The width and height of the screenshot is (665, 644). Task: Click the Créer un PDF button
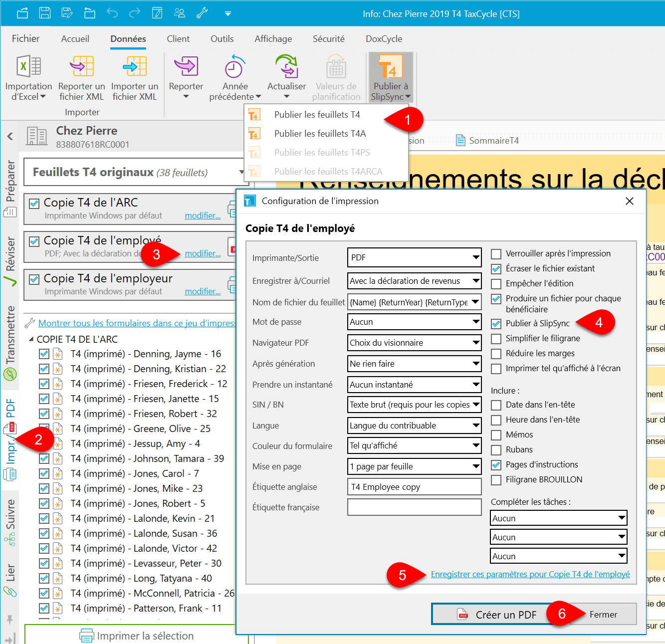(497, 615)
